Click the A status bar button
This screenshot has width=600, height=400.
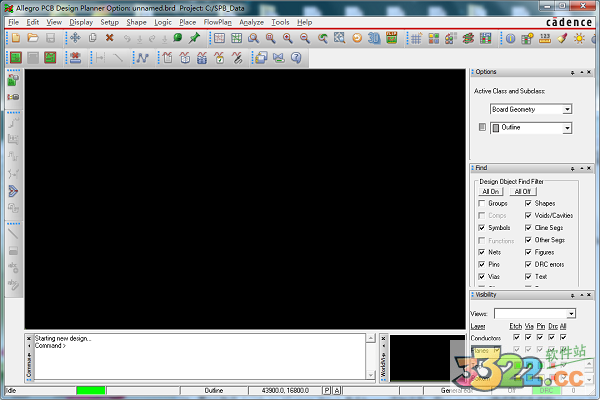tap(337, 390)
